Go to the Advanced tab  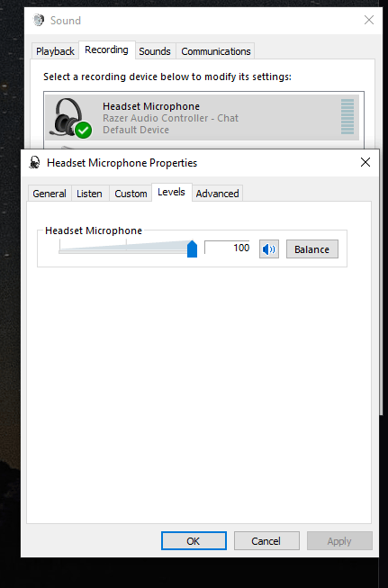(217, 194)
